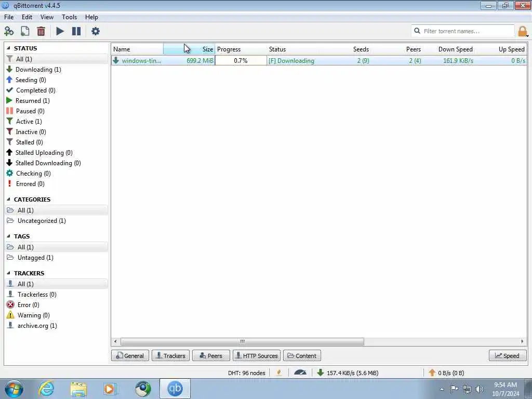Sort by the Status column header
Image resolution: width=532 pixels, height=399 pixels.
(293, 49)
